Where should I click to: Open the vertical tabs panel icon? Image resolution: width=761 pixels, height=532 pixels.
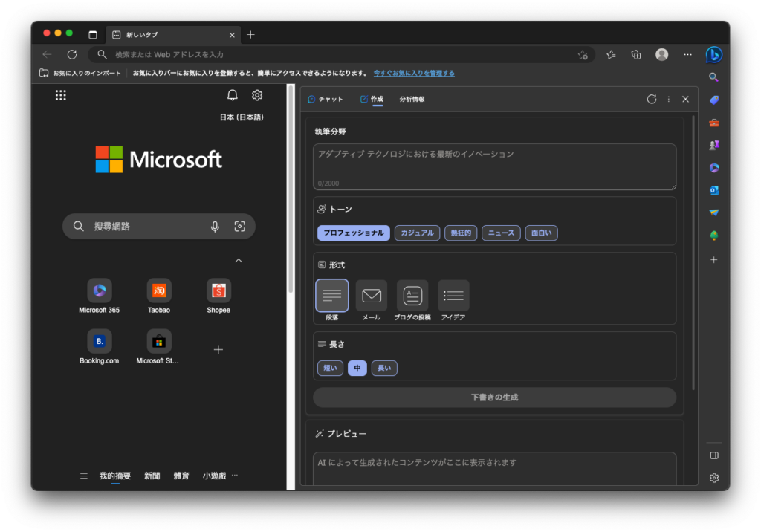point(93,35)
